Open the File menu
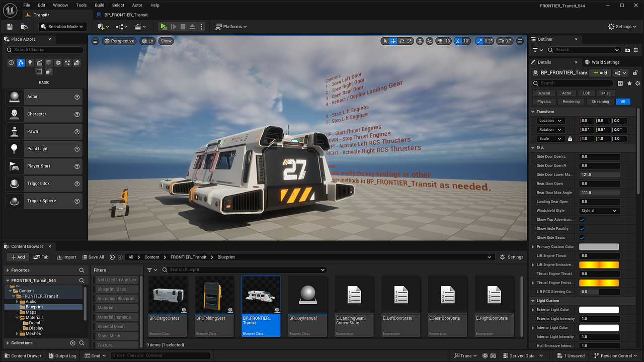The height and width of the screenshot is (362, 644). 27,5
